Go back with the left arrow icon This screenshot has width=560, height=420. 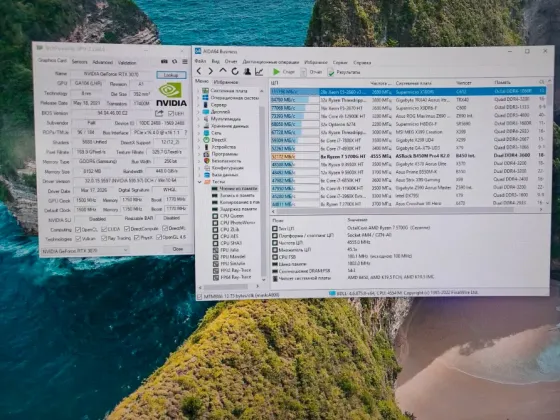click(x=199, y=71)
